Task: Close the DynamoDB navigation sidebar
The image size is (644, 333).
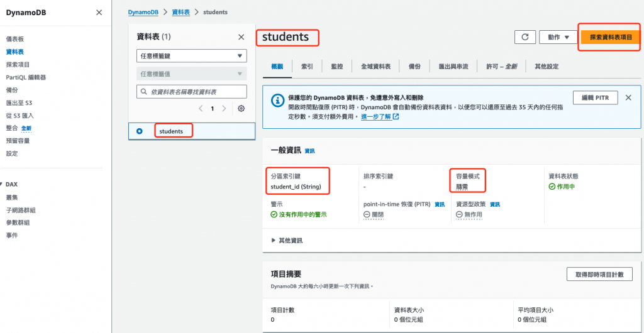Action: [x=99, y=13]
